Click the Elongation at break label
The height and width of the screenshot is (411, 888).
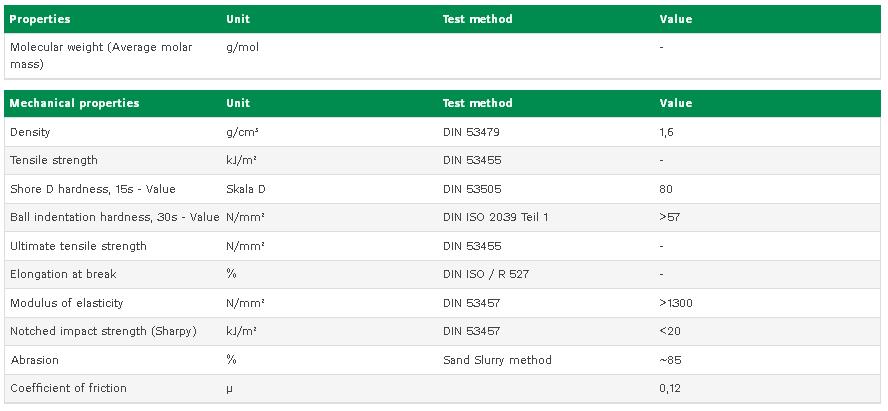(63, 274)
